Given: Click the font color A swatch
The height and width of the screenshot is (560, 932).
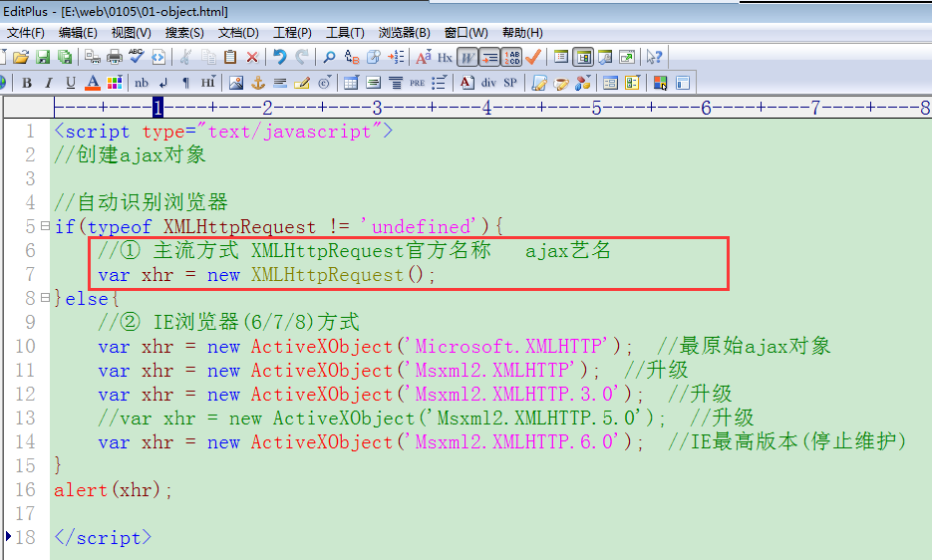Looking at the screenshot, I should pos(92,83).
